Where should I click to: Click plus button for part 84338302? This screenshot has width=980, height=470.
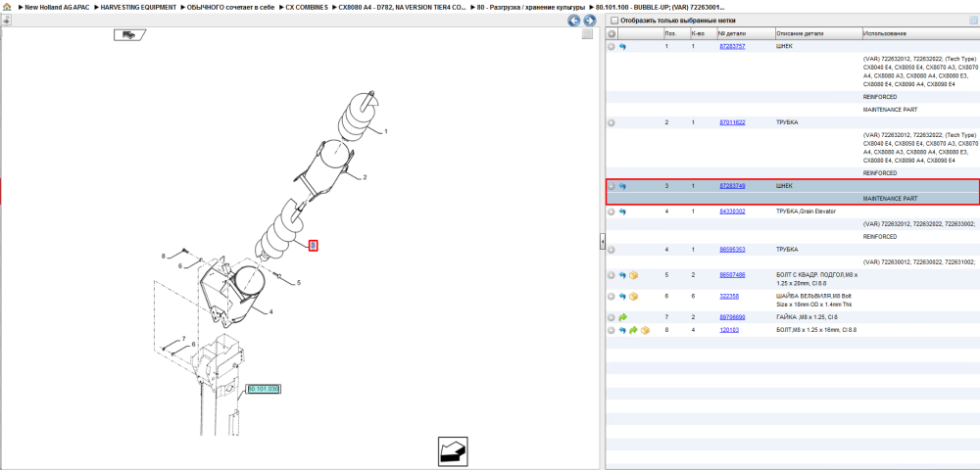(612, 211)
